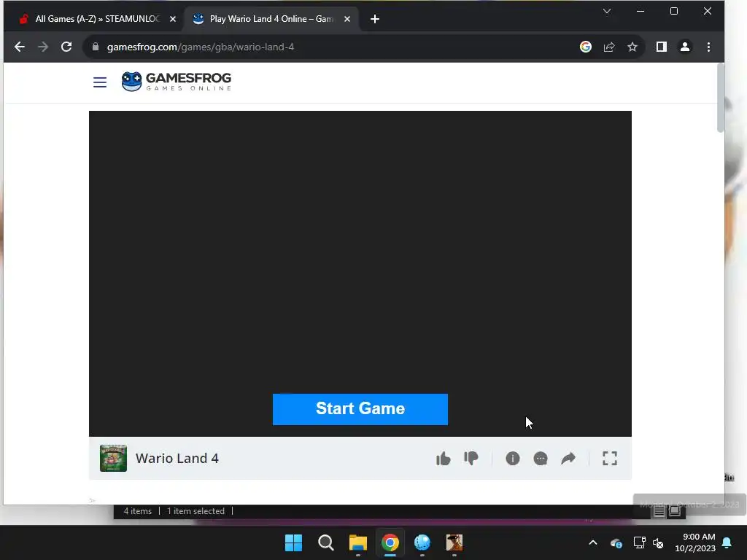Click the Wario Land 4 title text

click(x=177, y=458)
